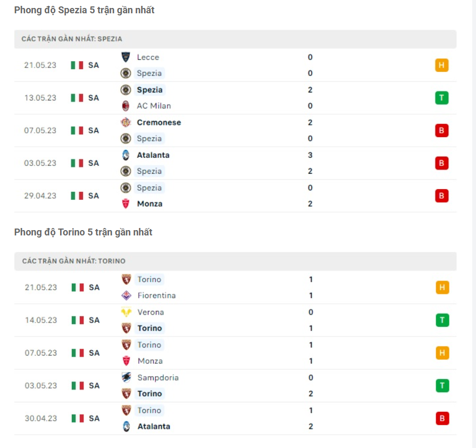Click the Spezia logo in the AC Milan match row
The width and height of the screenshot is (476, 448).
coord(126,90)
